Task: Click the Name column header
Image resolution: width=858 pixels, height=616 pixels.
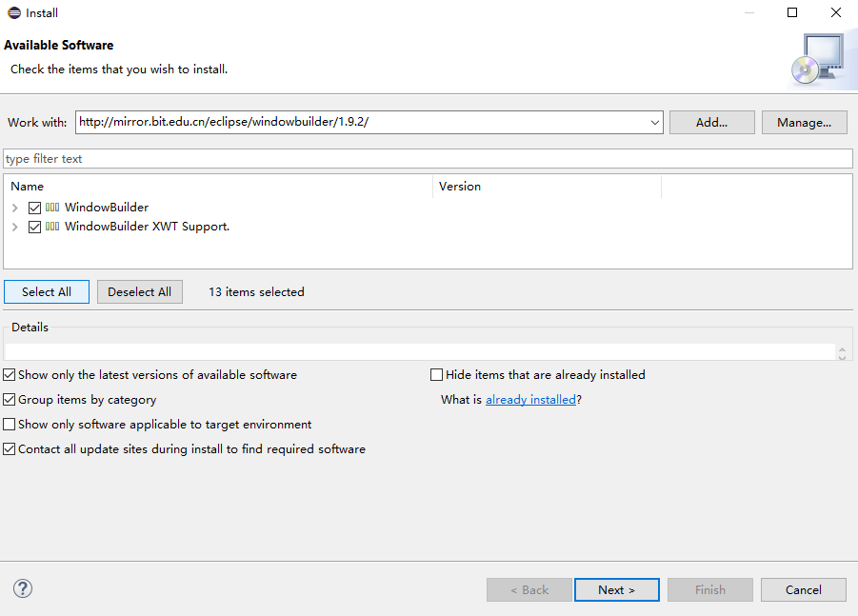Action: pos(218,187)
